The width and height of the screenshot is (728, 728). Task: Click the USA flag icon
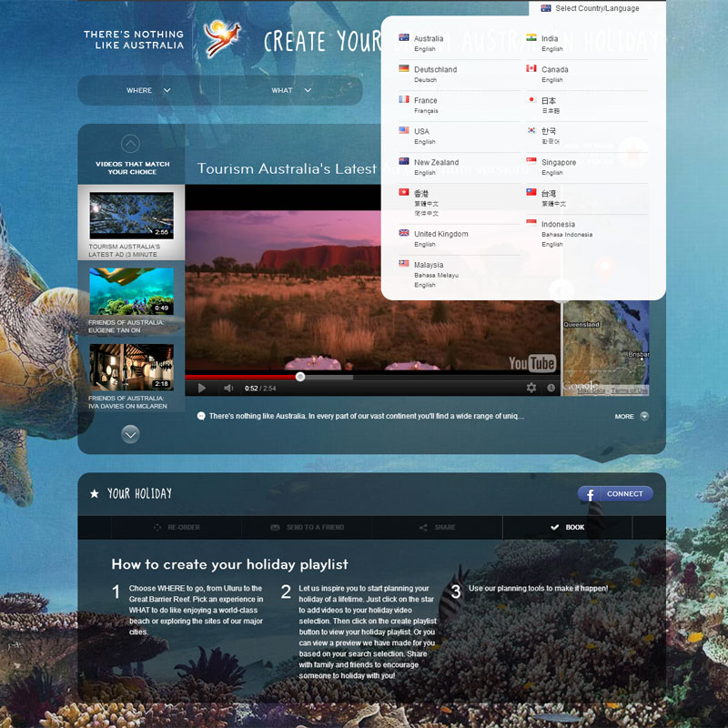click(x=404, y=130)
